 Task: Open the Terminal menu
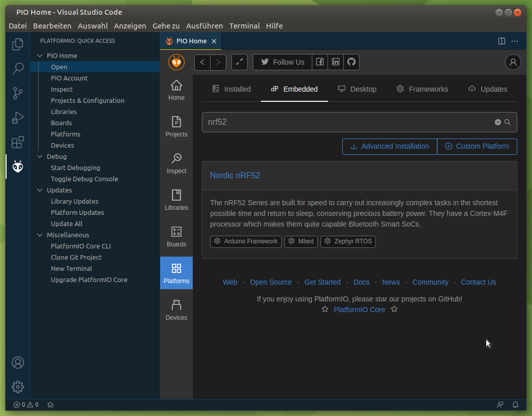click(244, 26)
